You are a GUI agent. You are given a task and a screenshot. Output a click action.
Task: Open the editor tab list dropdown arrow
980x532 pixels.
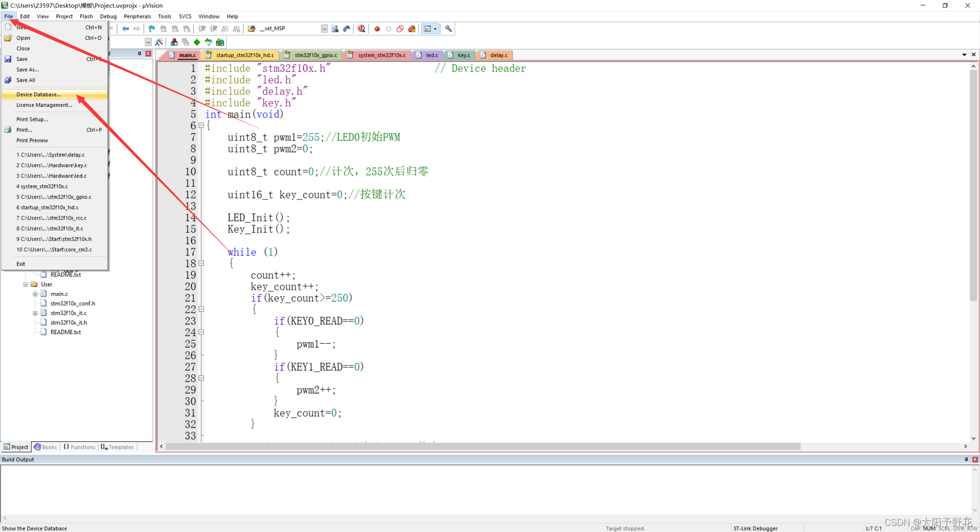(x=964, y=55)
